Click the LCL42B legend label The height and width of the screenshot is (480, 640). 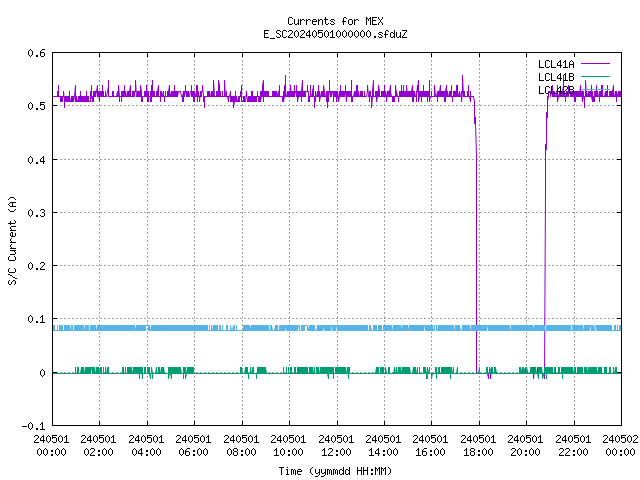pos(556,90)
